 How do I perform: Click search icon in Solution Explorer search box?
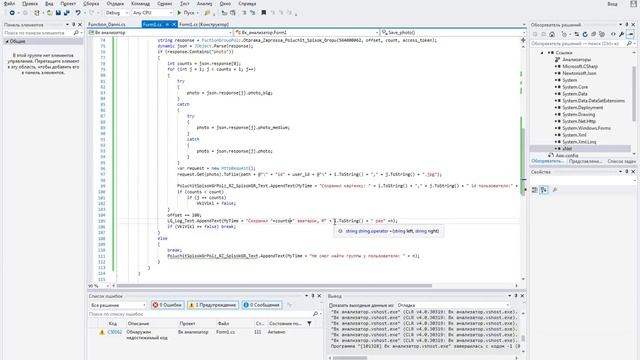pyautogui.click(x=629, y=43)
